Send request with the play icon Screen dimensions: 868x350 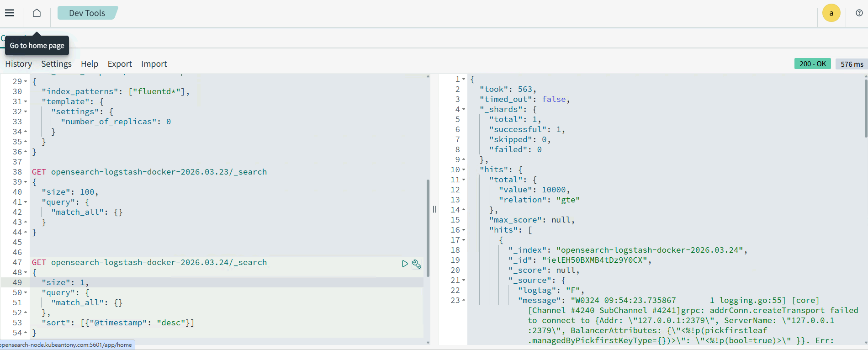click(x=405, y=264)
